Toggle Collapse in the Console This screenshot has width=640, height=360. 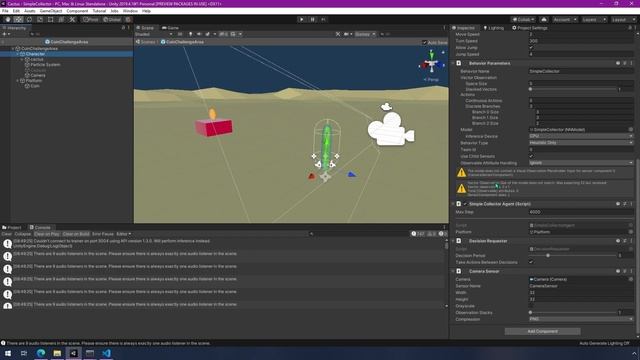click(x=23, y=234)
